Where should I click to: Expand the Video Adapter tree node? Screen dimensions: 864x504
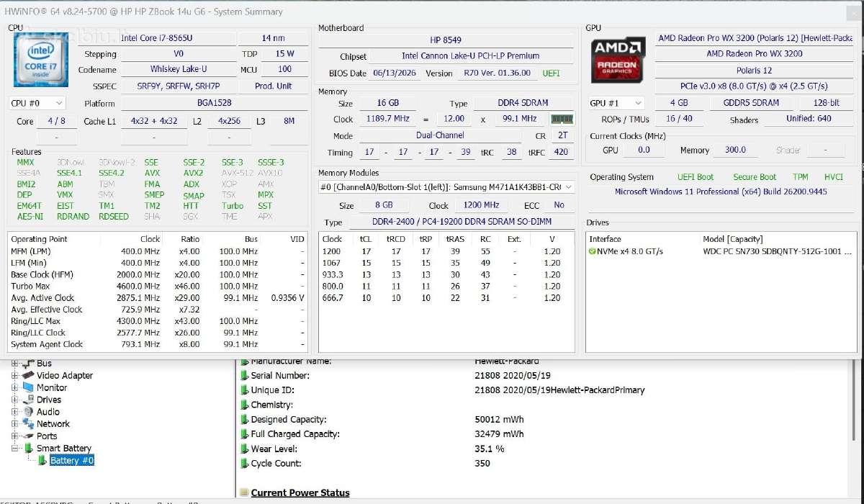14,375
